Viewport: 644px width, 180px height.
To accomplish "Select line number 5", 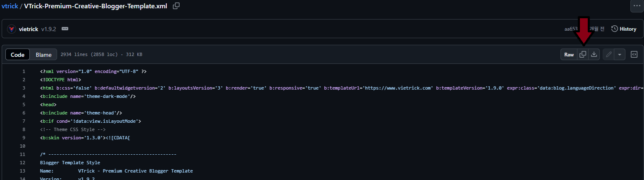I will coord(24,105).
